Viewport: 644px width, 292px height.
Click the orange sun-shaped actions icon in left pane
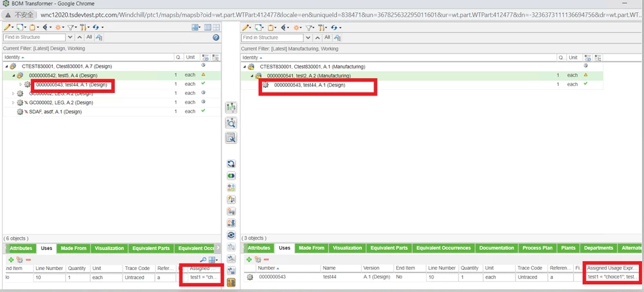(x=59, y=27)
